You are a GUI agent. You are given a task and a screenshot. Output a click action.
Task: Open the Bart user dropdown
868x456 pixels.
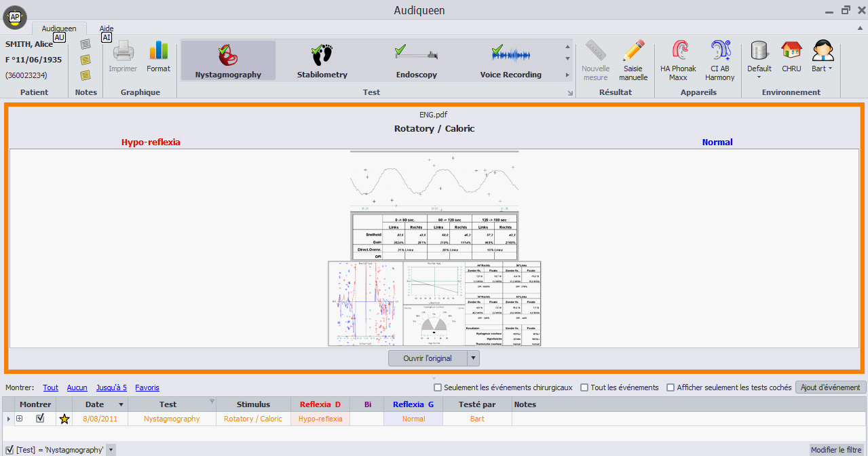[x=831, y=68]
